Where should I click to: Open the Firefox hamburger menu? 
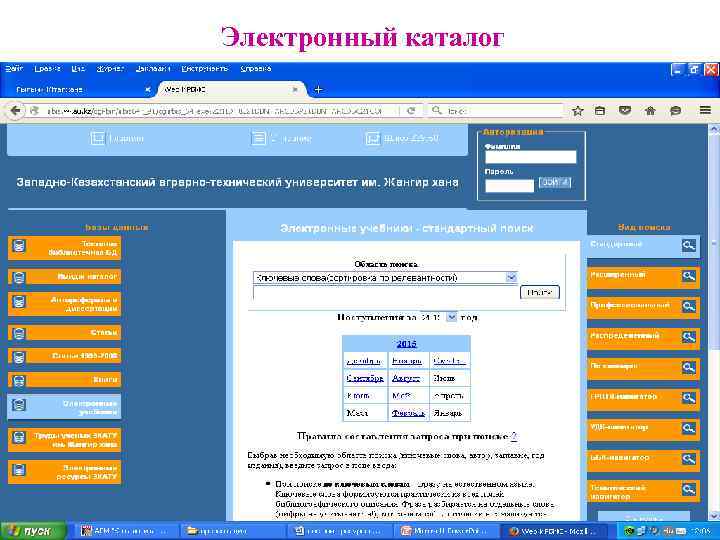click(705, 110)
